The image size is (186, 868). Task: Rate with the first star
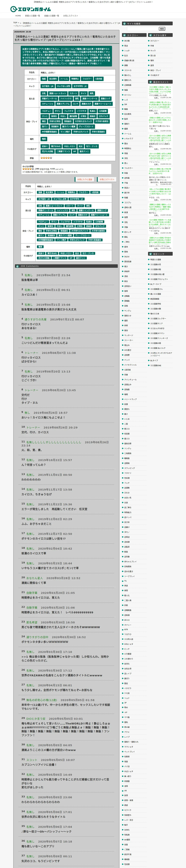tap(24, 169)
